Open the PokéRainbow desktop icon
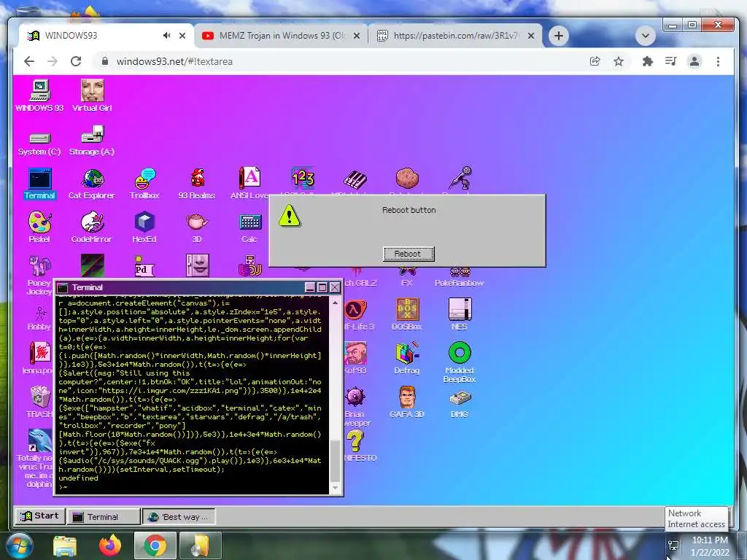 point(460,278)
